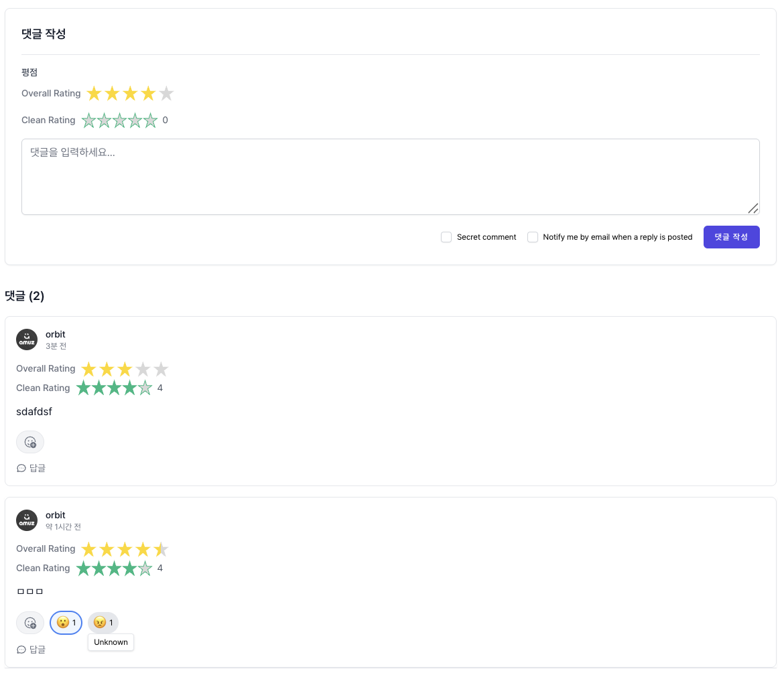784x679 pixels.
Task: Set Overall Rating to three stars in form
Action: (130, 94)
